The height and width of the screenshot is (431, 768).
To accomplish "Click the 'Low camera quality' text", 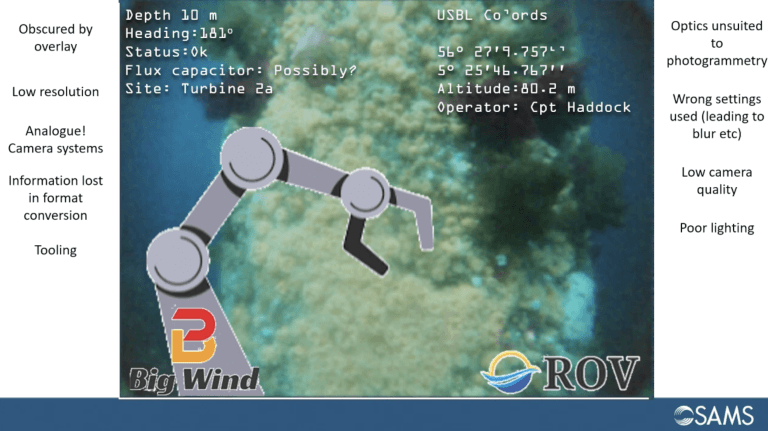I will pos(716,181).
